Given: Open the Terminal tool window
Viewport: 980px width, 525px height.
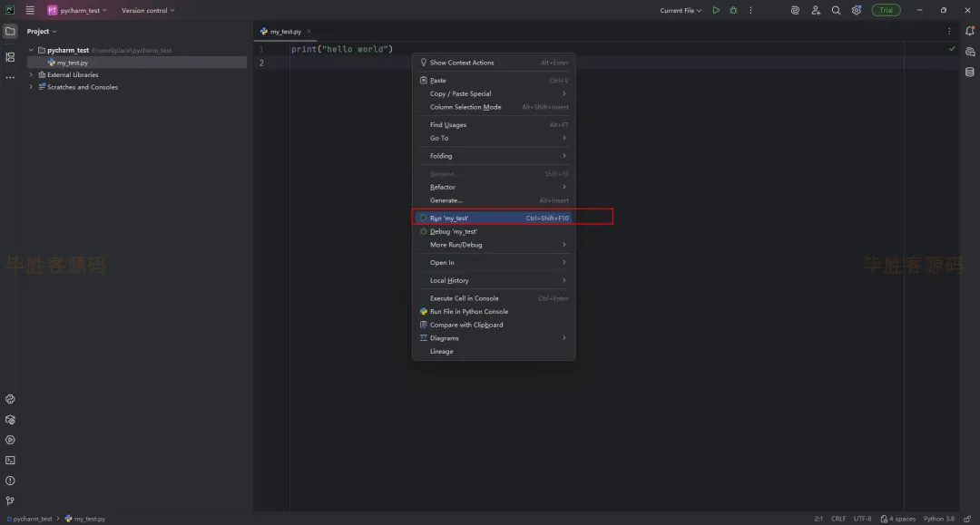Looking at the screenshot, I should [10, 461].
